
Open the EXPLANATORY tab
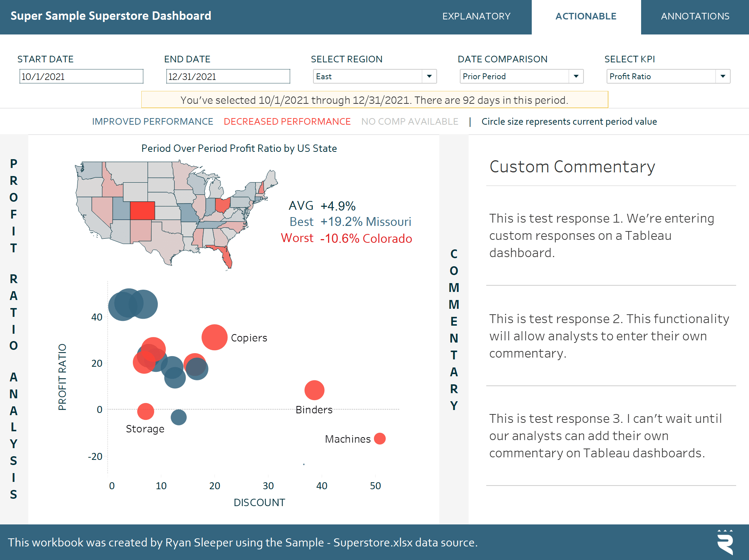click(476, 17)
